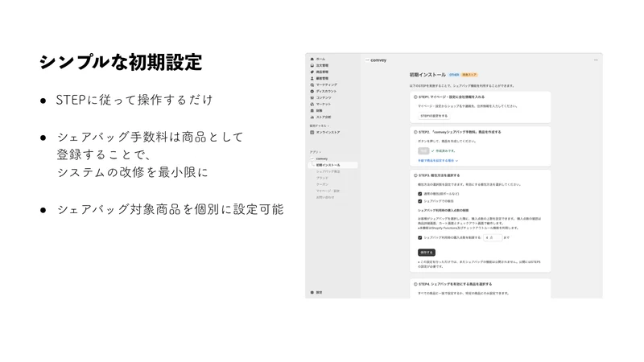Click the 設定 gear icon at sidebar bottom
644x362 pixels.
tap(312, 292)
